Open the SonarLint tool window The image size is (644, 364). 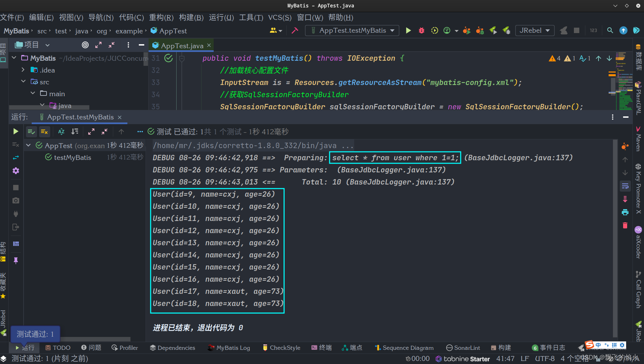pos(463,348)
